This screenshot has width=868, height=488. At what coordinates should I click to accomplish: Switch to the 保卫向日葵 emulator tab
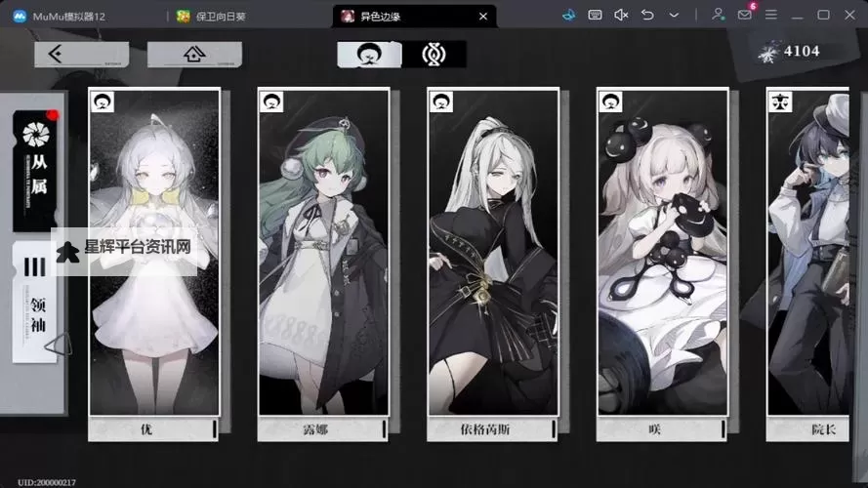click(211, 17)
